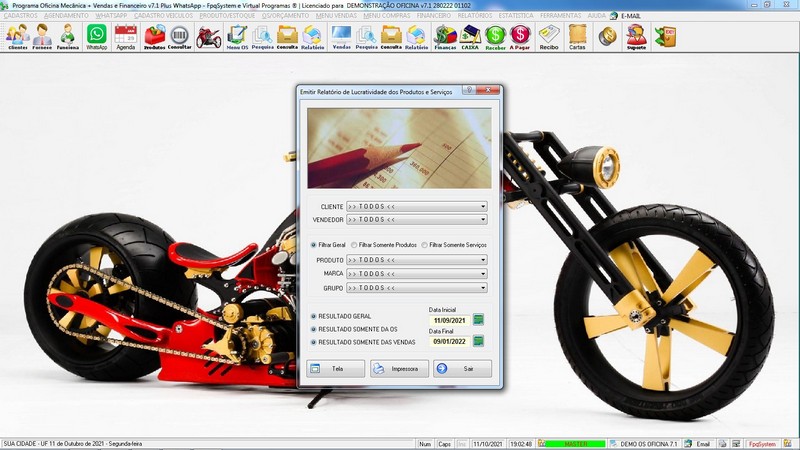Image resolution: width=800 pixels, height=450 pixels.
Task: Click the Data Final date field
Action: [x=449, y=341]
